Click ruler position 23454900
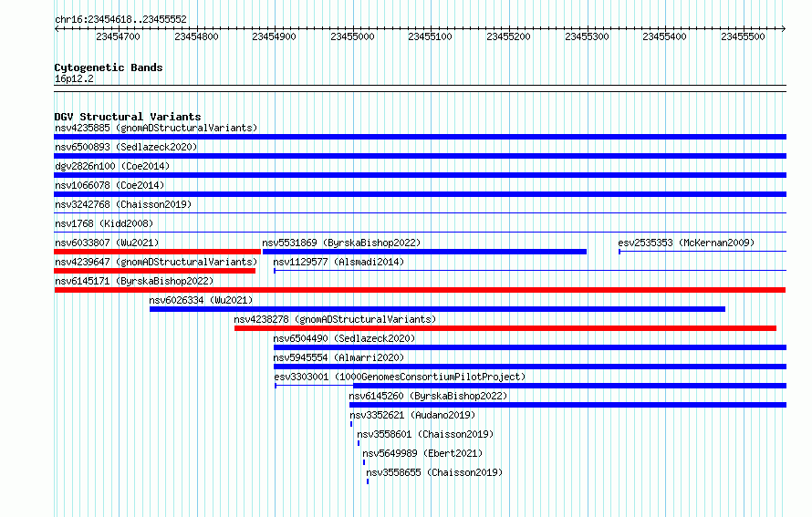This screenshot has width=812, height=517. point(274,36)
